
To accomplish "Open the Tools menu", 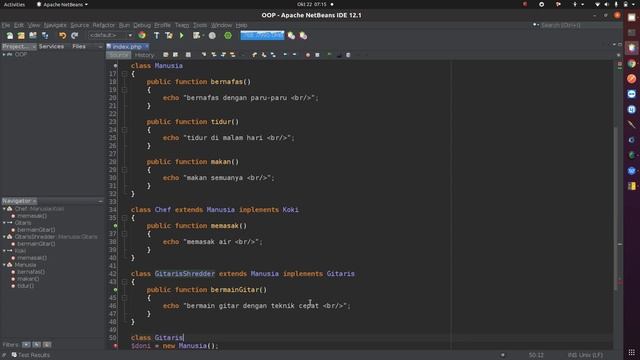I will pyautogui.click(x=200, y=25).
